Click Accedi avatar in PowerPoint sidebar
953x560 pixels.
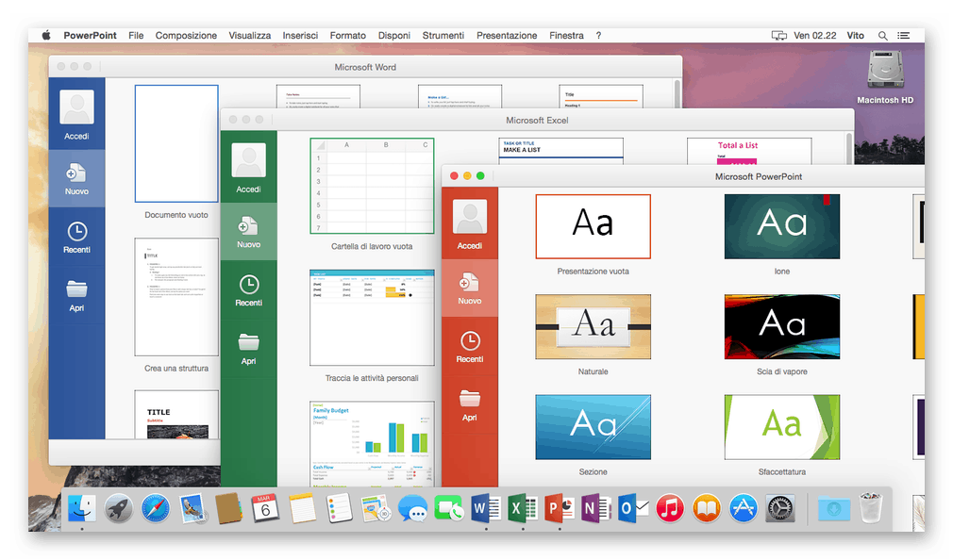[470, 217]
